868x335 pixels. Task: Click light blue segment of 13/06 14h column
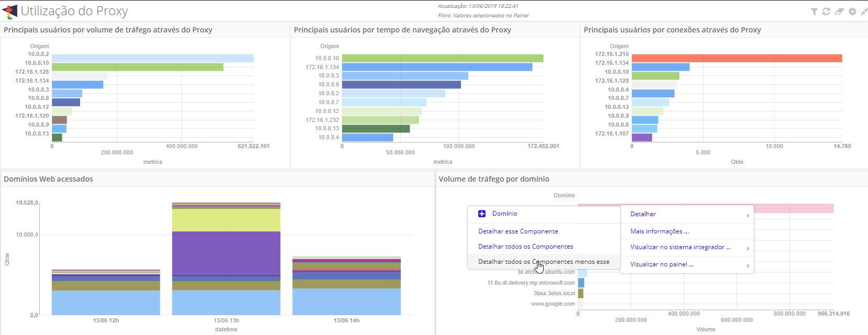tap(347, 301)
